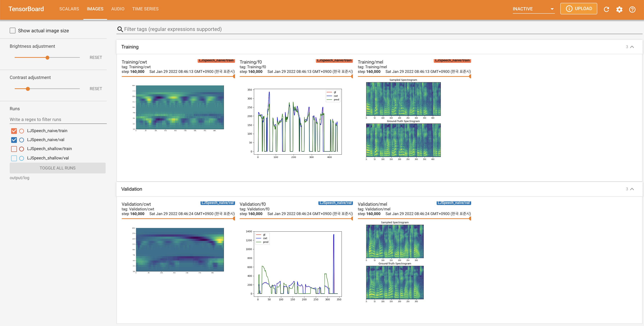
Task: Click the search magnifier icon
Action: 120,29
